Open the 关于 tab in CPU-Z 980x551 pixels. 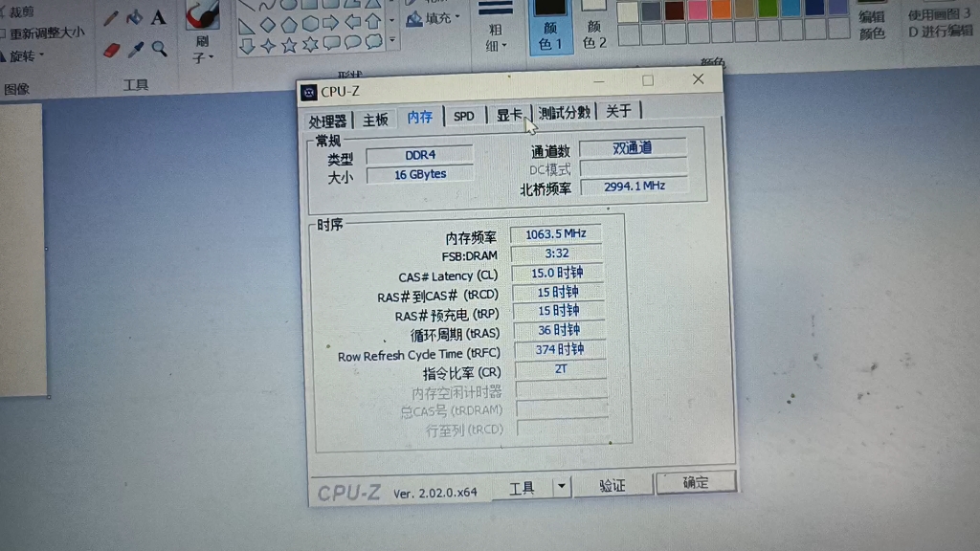coord(618,111)
